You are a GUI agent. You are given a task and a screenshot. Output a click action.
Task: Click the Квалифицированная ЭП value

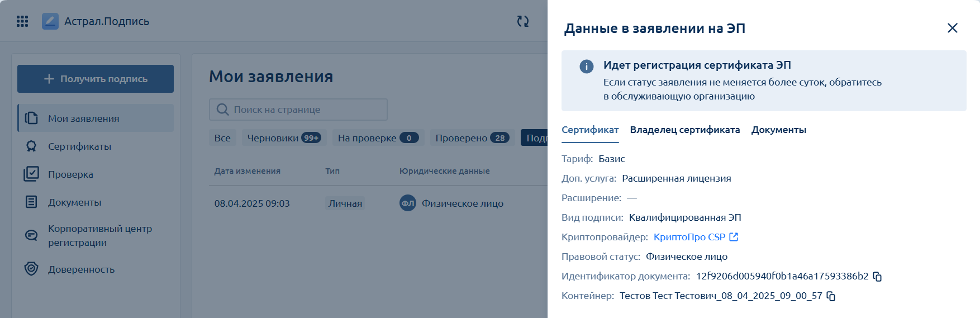click(x=685, y=217)
